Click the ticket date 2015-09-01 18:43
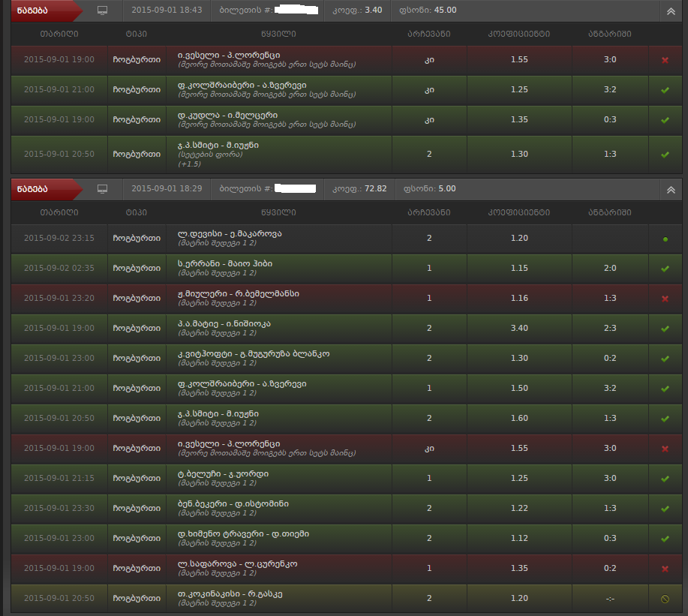 (167, 10)
